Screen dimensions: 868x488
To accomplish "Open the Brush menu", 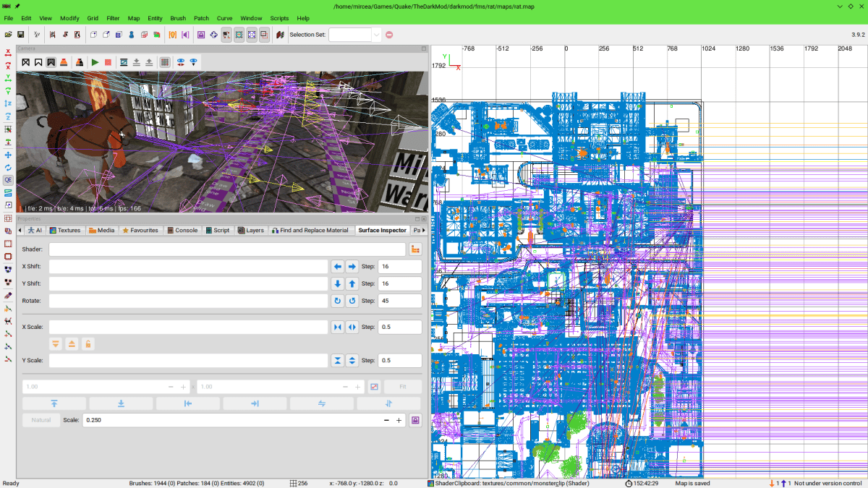I will [177, 18].
